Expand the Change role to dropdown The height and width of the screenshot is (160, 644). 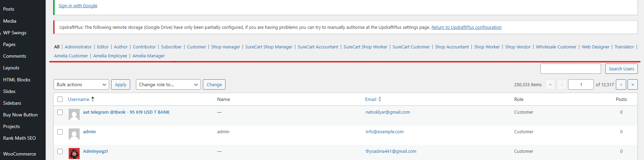tap(168, 84)
